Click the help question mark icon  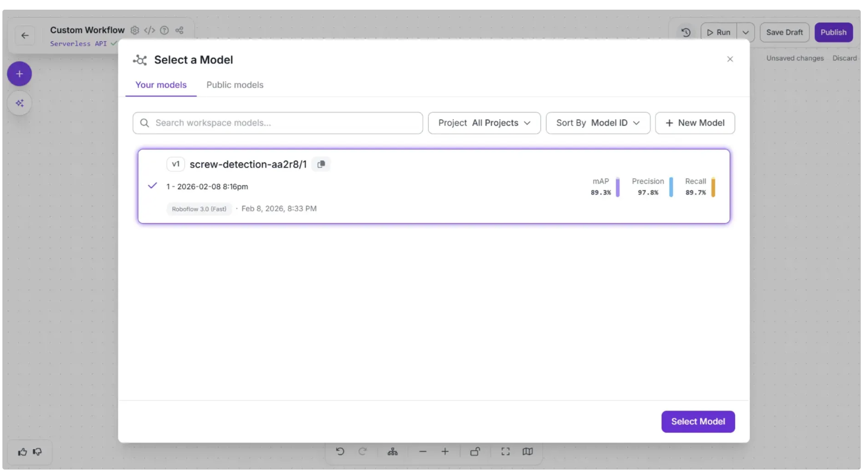[x=164, y=30]
